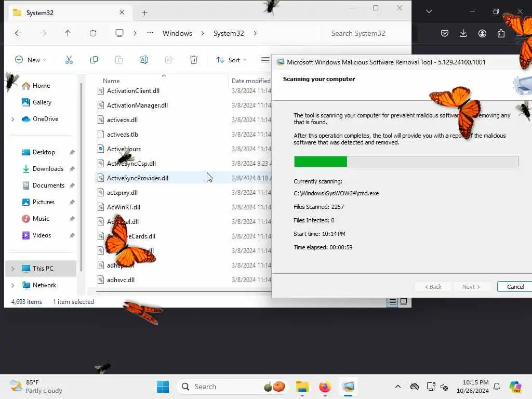Click the chevron after System32 in breadcrumb

(x=255, y=33)
